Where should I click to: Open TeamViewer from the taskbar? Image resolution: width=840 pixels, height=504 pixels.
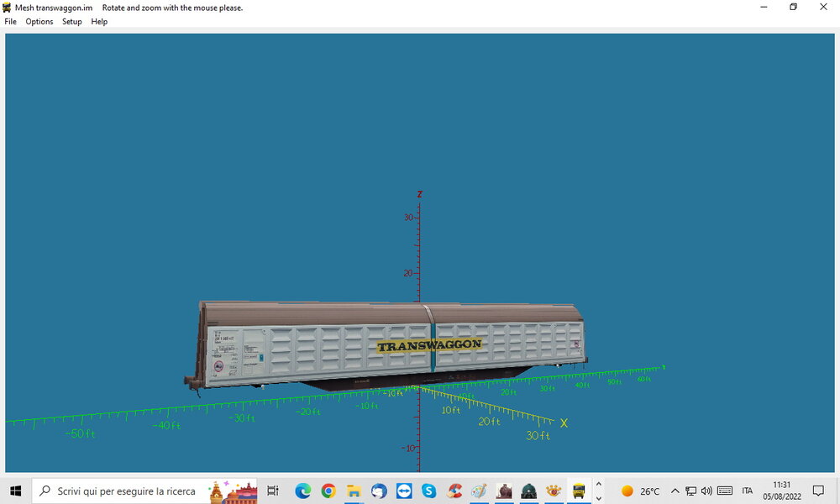pos(404,491)
